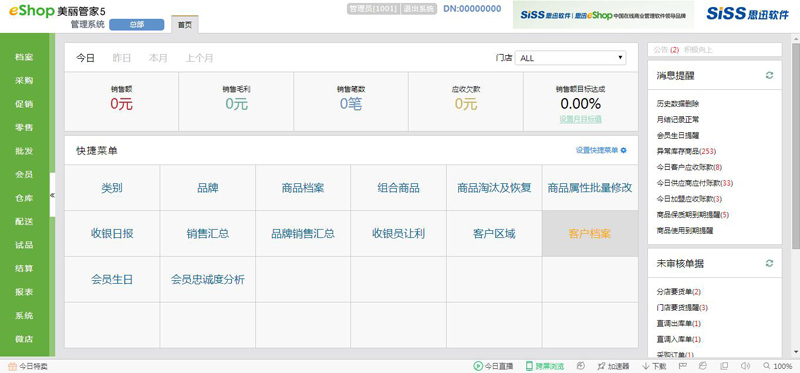Screen dimensions: 800x373
Task: Open 微店 in the sidebar
Action: click(x=24, y=339)
